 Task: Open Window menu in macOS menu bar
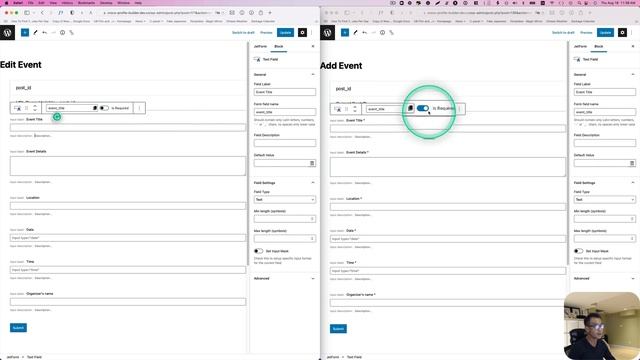[123, 2]
